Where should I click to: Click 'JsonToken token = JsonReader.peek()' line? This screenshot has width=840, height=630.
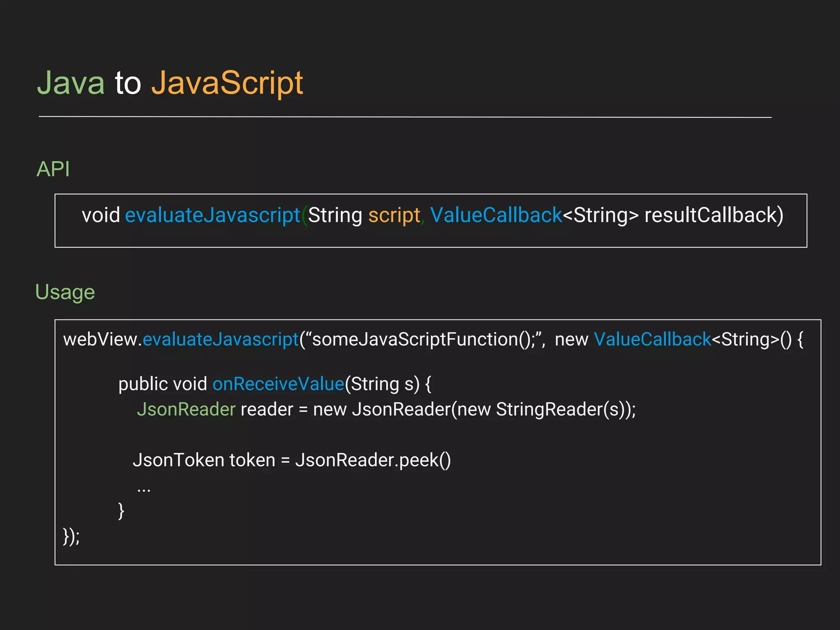(x=292, y=460)
